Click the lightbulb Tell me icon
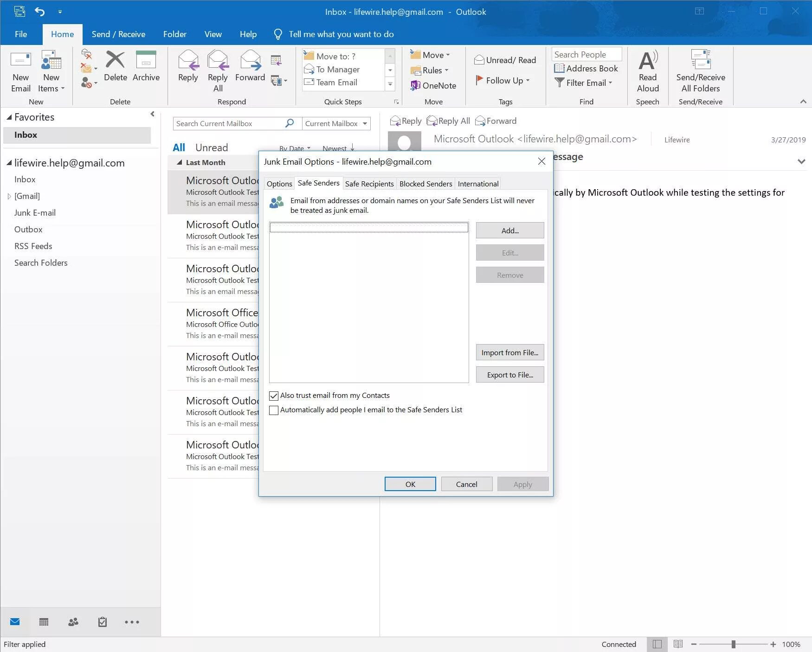812x652 pixels. (278, 34)
